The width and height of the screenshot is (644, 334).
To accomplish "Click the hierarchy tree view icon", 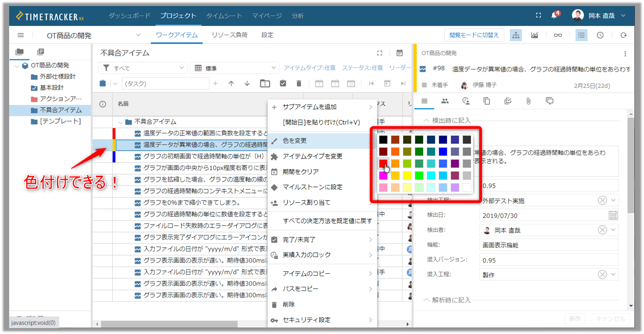I will click(x=516, y=35).
